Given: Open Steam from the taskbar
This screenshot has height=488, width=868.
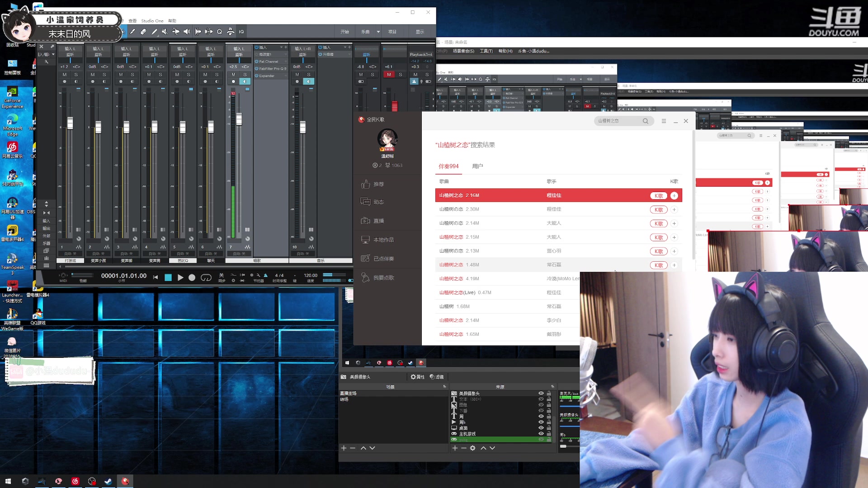Looking at the screenshot, I should (x=108, y=481).
